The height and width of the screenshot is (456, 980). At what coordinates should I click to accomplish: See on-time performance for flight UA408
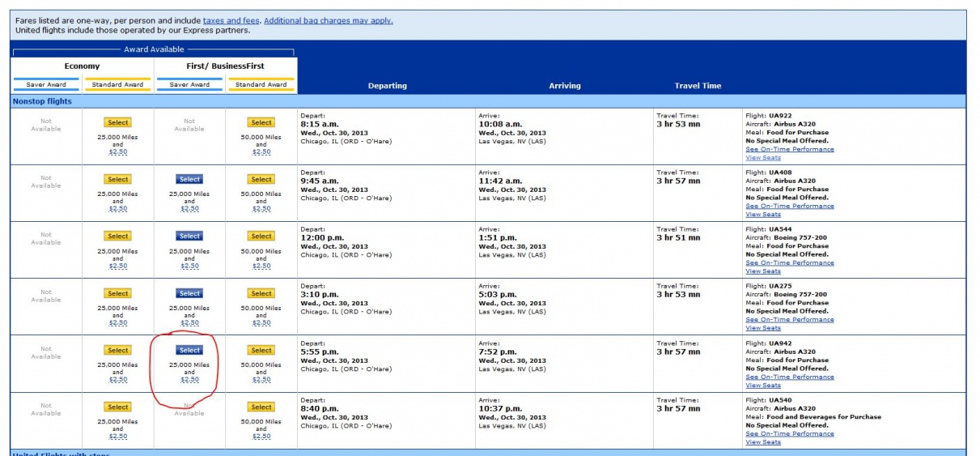pos(789,207)
